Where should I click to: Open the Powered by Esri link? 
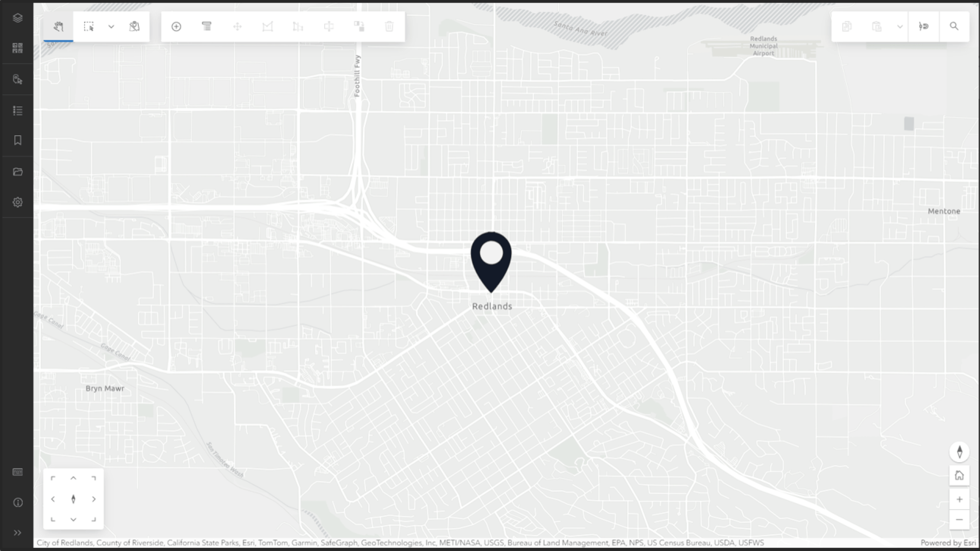(948, 543)
